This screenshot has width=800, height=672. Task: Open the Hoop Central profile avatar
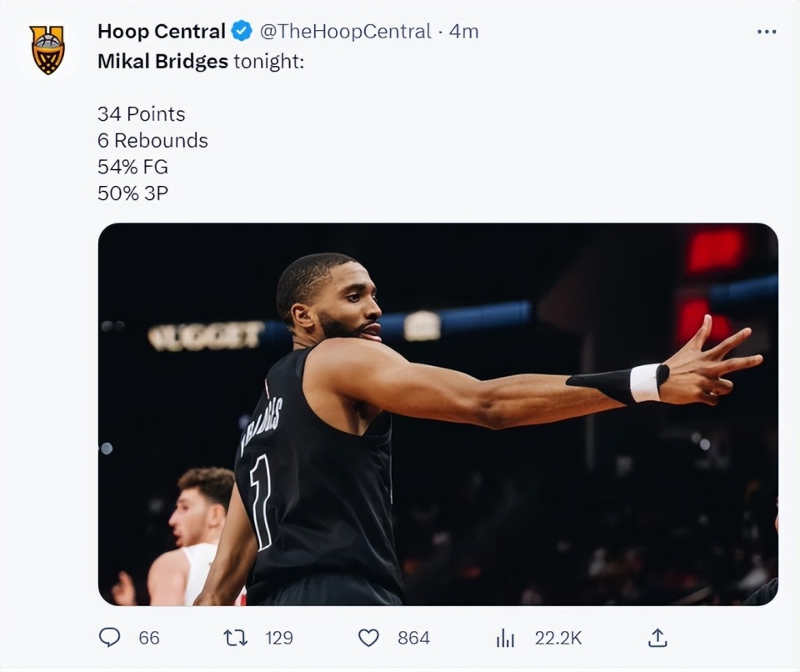coord(47,50)
